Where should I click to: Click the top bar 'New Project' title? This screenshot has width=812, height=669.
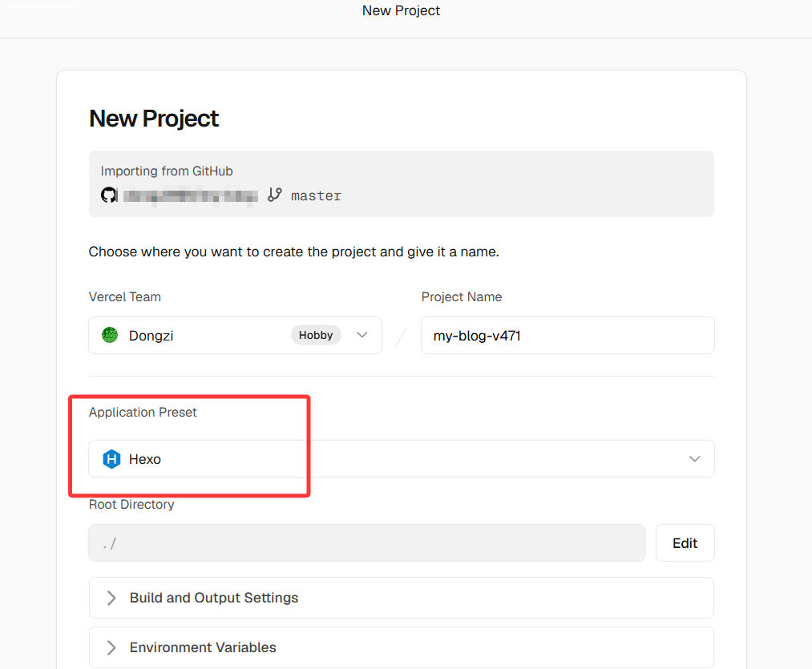tap(401, 10)
